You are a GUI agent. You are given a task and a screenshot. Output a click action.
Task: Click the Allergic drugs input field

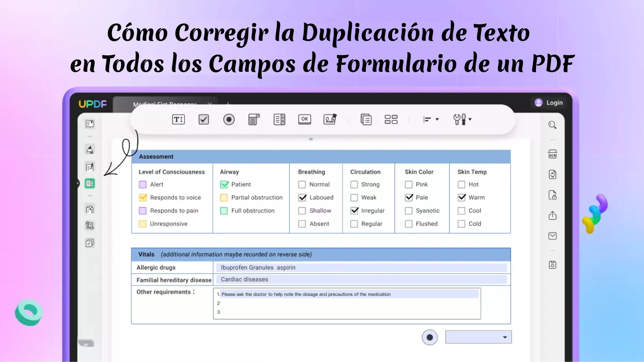(361, 267)
